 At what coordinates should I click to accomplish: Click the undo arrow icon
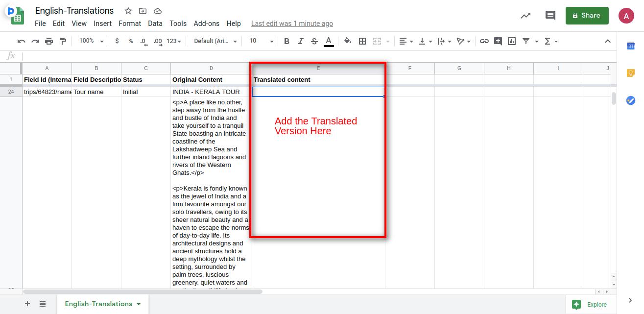21,41
